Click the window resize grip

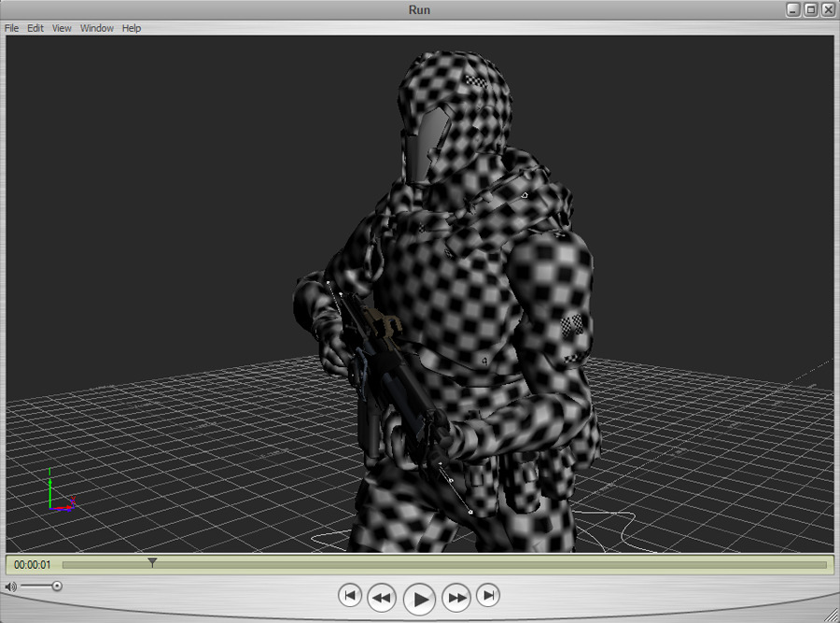coord(832,616)
